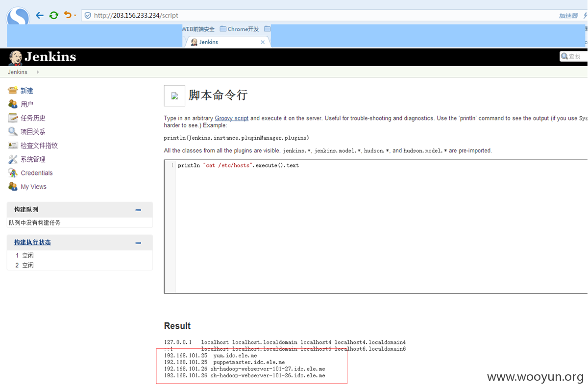Click the 查找 search box
Screen dimensions: 588x391
click(x=574, y=57)
